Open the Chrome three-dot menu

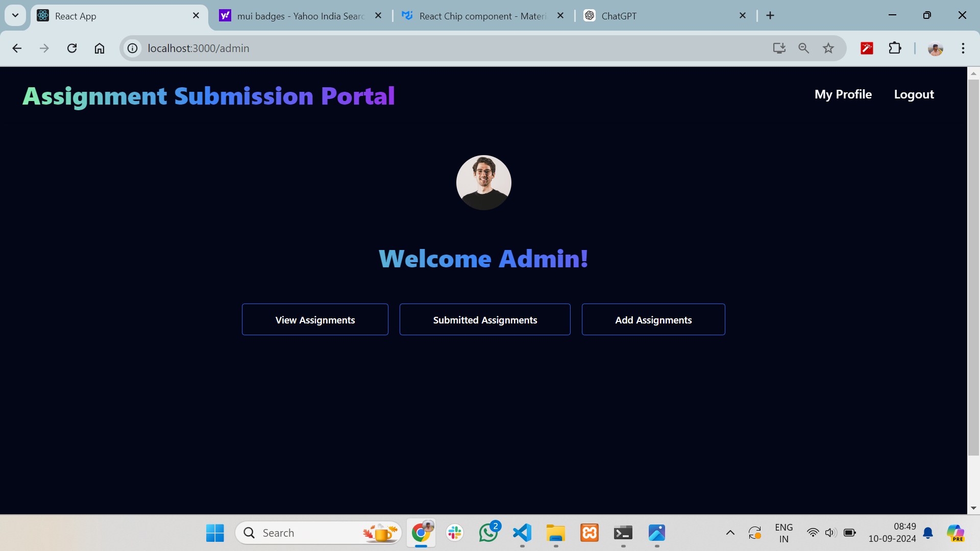coord(963,48)
